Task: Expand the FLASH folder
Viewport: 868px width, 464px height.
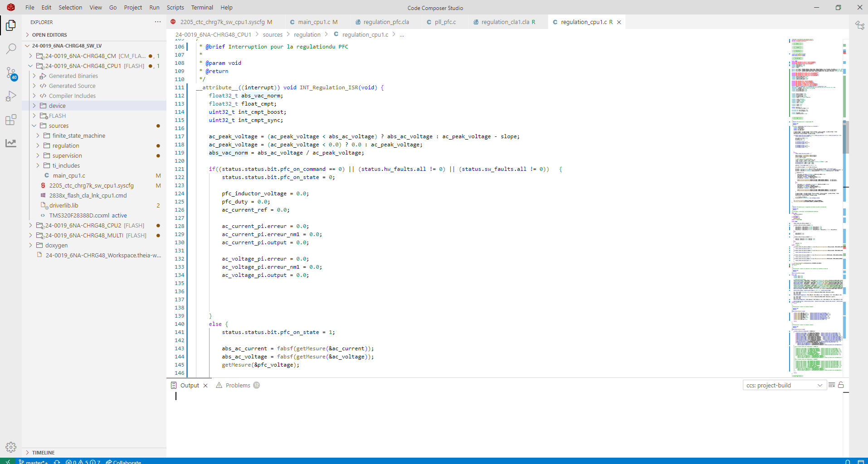Action: click(94, 116)
